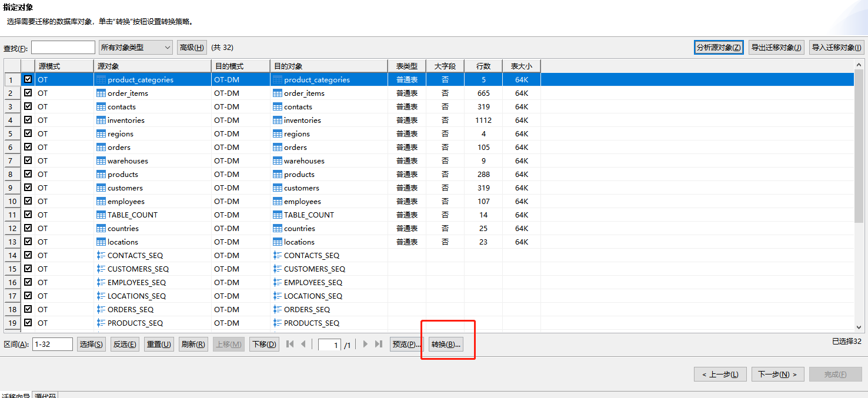Click sequence icon of destination ORDERS_SEQ
The width and height of the screenshot is (868, 398).
(278, 309)
